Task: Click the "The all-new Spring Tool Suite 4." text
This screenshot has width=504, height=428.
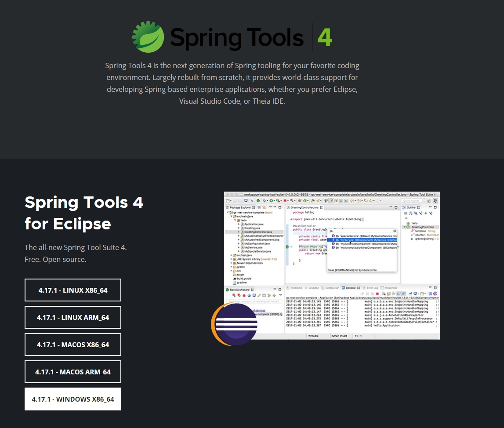Action: pos(76,247)
